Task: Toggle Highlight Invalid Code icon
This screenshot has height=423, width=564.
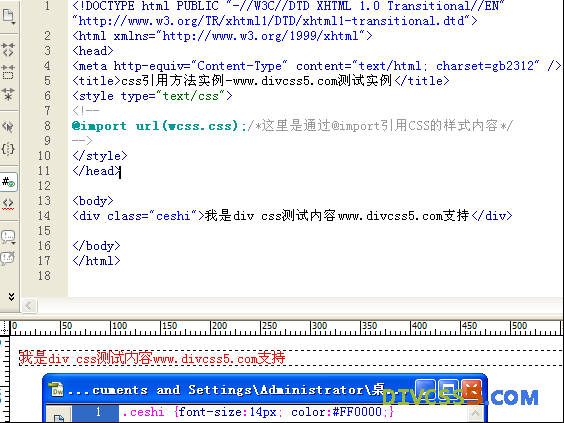Action: click(8, 204)
